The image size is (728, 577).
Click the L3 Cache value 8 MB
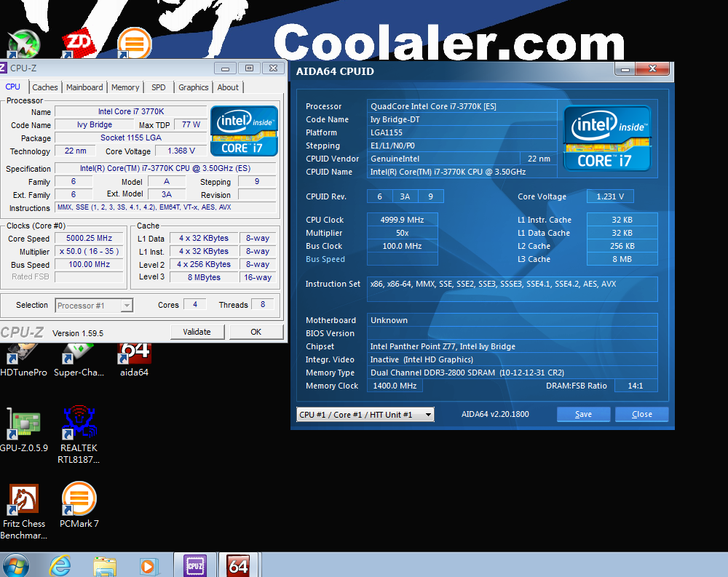tap(622, 259)
